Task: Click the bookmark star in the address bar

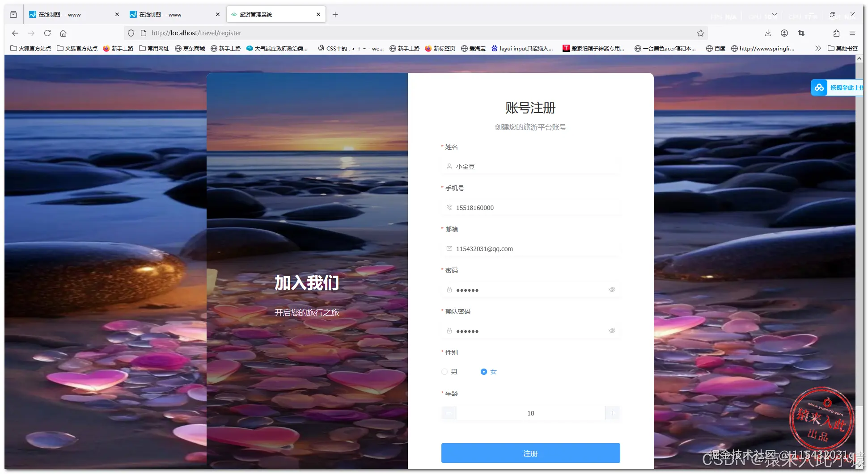Action: [x=700, y=33]
